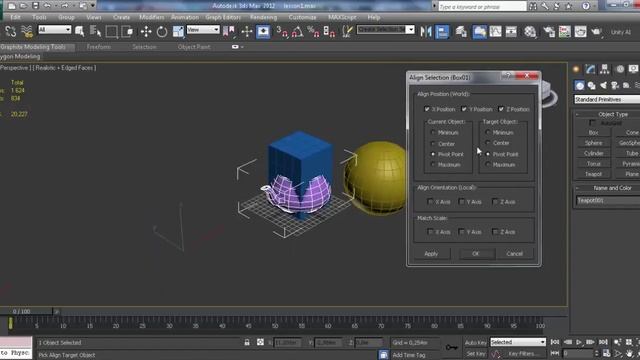
Task: Collapse the Name and Color rollout
Action: [577, 188]
